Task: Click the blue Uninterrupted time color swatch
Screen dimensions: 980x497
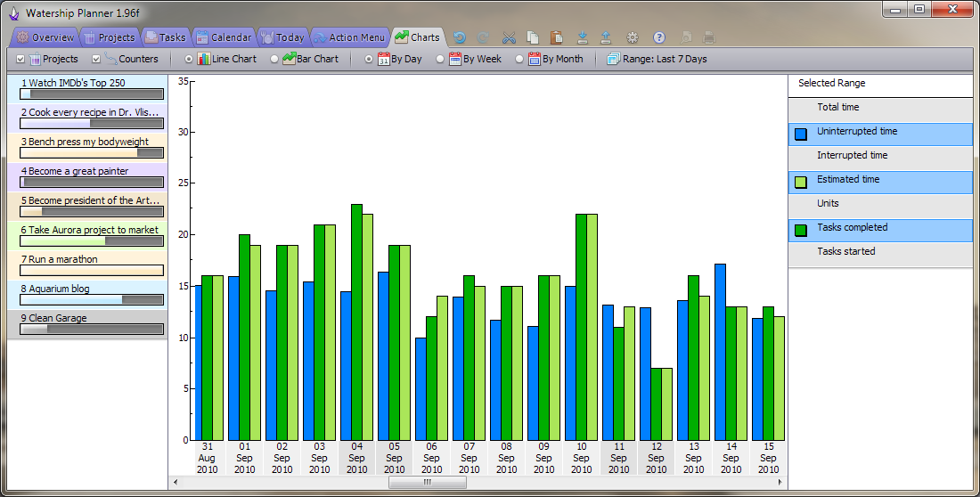Action: pos(801,134)
